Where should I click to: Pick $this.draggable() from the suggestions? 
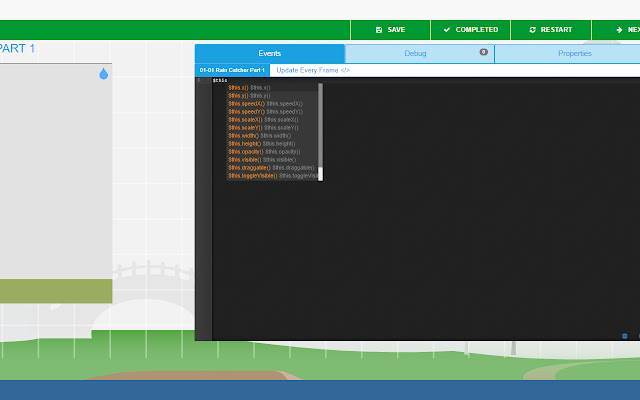click(272, 168)
